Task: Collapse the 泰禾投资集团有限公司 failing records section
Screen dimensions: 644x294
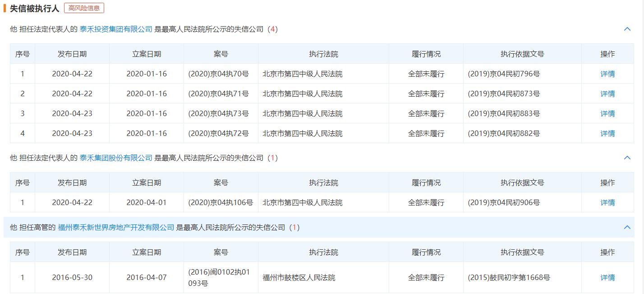Action: coord(627,29)
